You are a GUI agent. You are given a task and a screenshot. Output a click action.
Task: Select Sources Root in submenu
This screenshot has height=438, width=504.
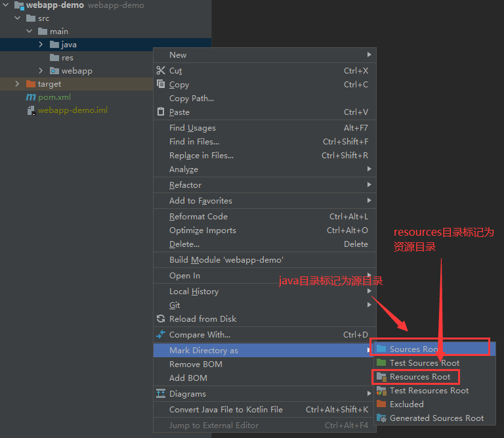pos(435,349)
